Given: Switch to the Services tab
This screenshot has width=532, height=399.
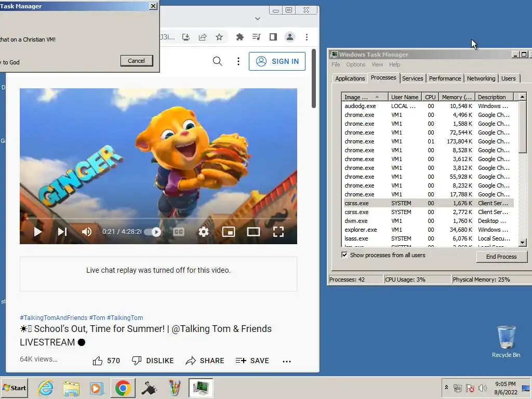Looking at the screenshot, I should 413,78.
